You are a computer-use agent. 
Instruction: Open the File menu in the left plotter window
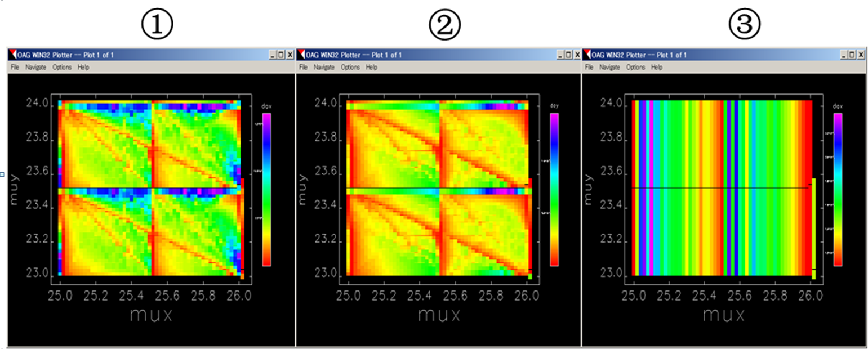pyautogui.click(x=14, y=67)
